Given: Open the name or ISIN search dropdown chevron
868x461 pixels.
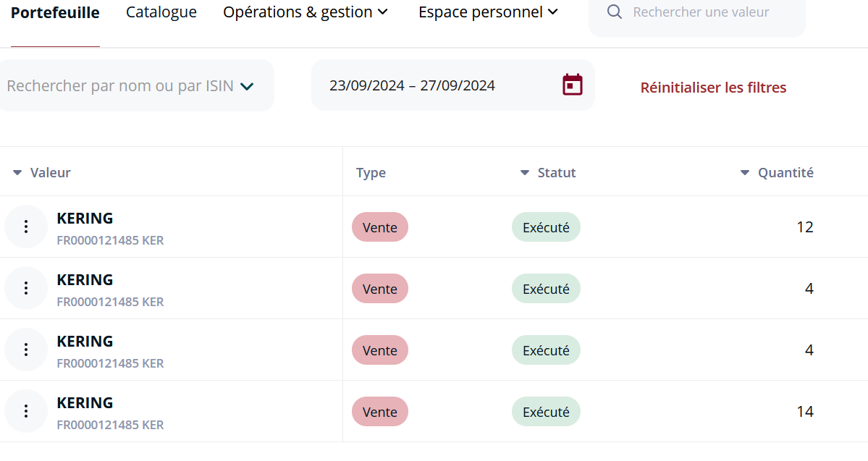Looking at the screenshot, I should [x=247, y=86].
